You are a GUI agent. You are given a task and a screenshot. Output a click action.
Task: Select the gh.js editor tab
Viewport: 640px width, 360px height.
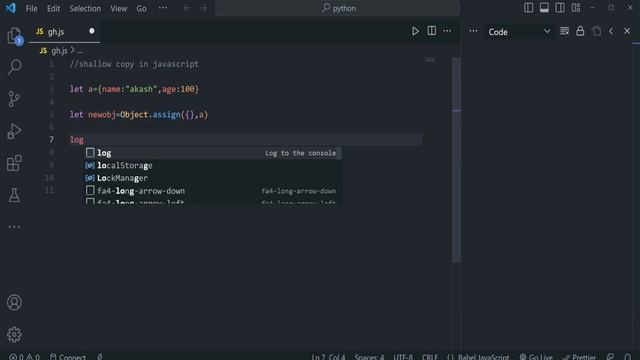[64, 32]
